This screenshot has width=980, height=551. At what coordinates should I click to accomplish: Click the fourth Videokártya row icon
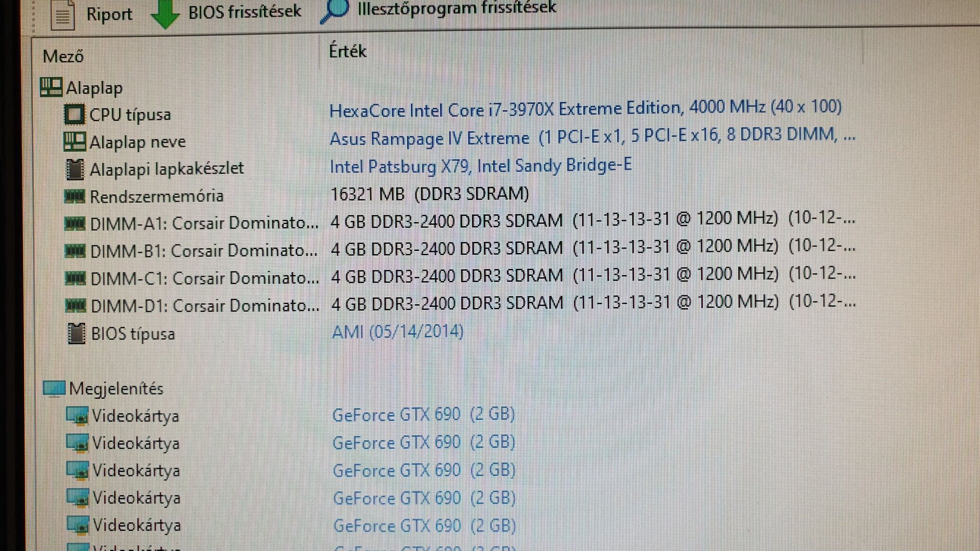(78, 498)
